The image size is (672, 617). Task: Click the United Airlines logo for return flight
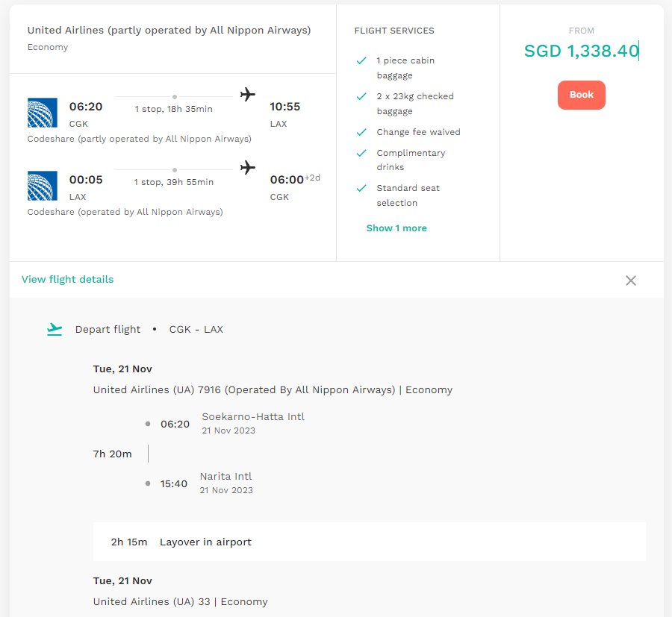(43, 186)
